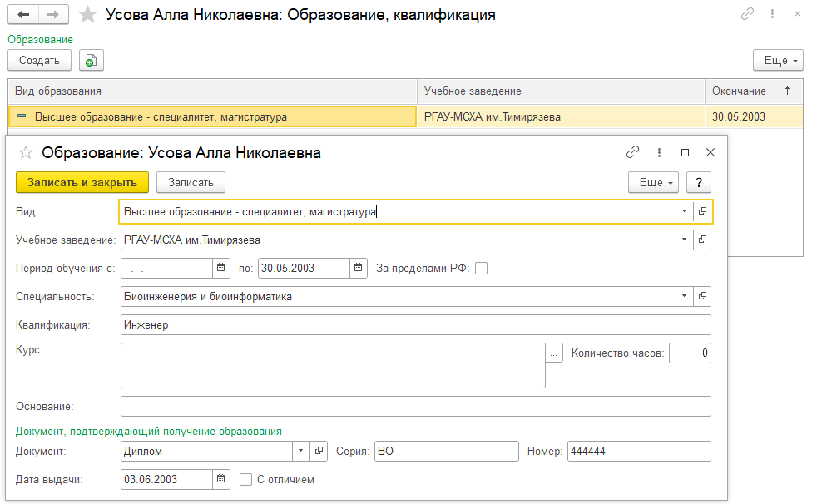Expand the Документ dropdown showing Диплом
Image resolution: width=817 pixels, height=504 pixels.
(300, 451)
